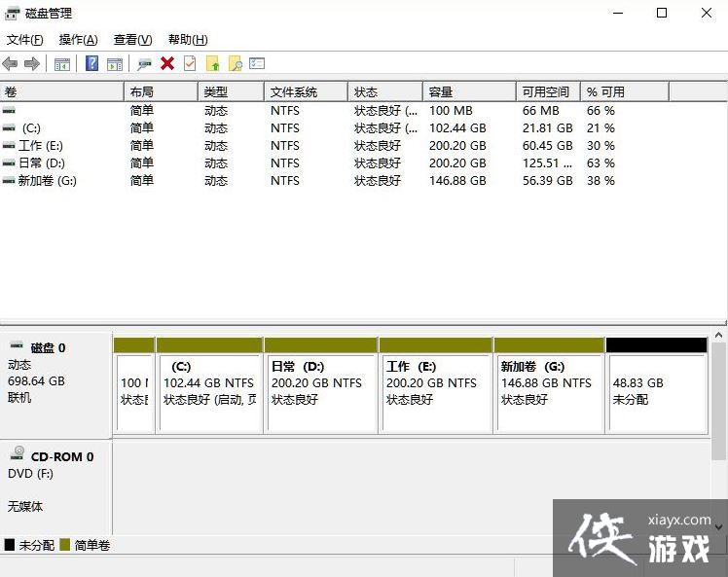728x577 pixels.
Task: Select the (C:) partition block on Disk 0
Action: (x=209, y=386)
